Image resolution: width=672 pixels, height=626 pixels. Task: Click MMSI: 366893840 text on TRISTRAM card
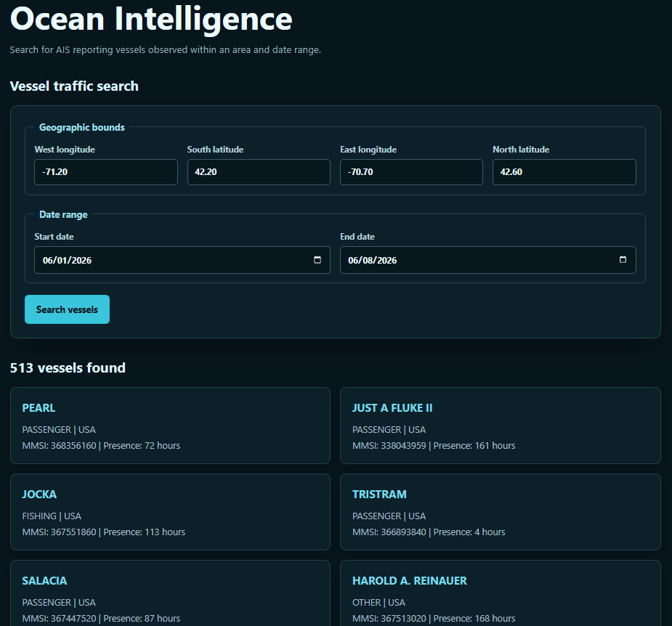(389, 532)
